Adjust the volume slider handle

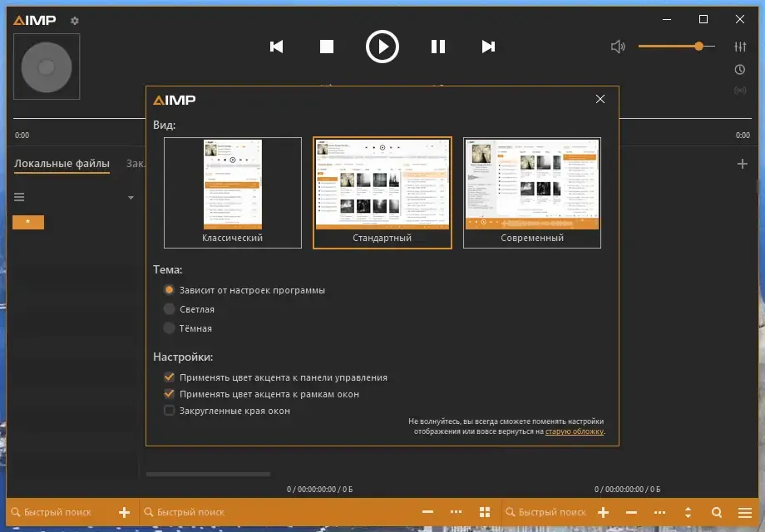[x=699, y=47]
